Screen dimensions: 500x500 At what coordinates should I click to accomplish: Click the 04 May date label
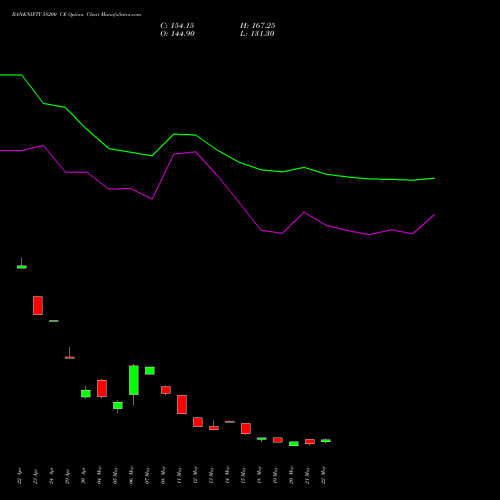point(100,475)
